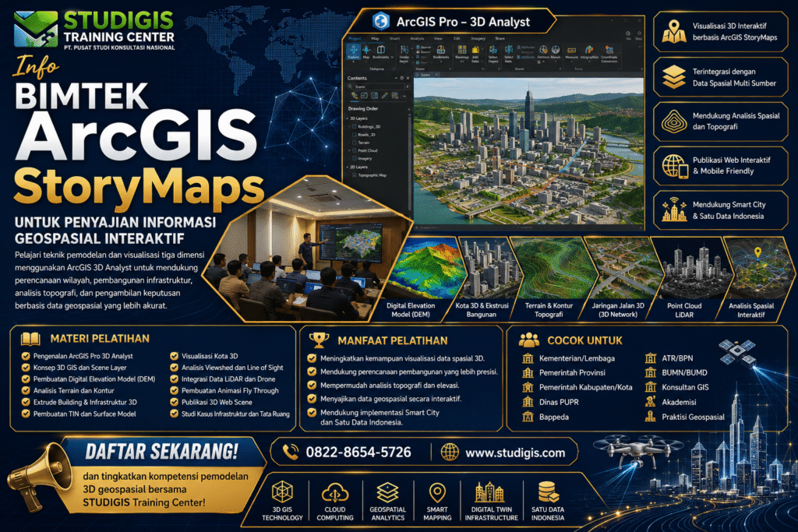Click the Manfaat Pelatihan trophy icon
Image resolution: width=798 pixels, height=532 pixels.
tap(319, 340)
